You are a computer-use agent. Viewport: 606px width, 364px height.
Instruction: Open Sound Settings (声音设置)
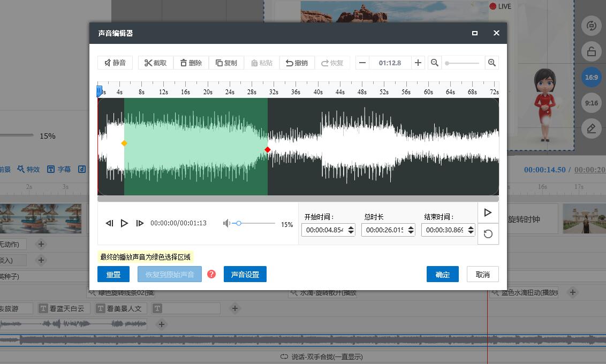click(x=245, y=274)
